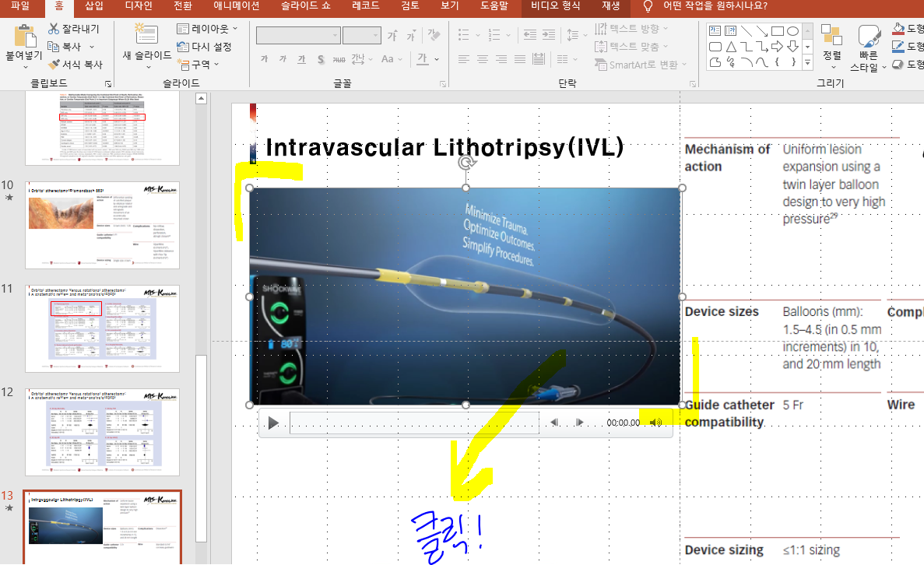The width and height of the screenshot is (924, 565).
Task: Open the Layout (레이아웃) dropdown
Action: coord(207,28)
